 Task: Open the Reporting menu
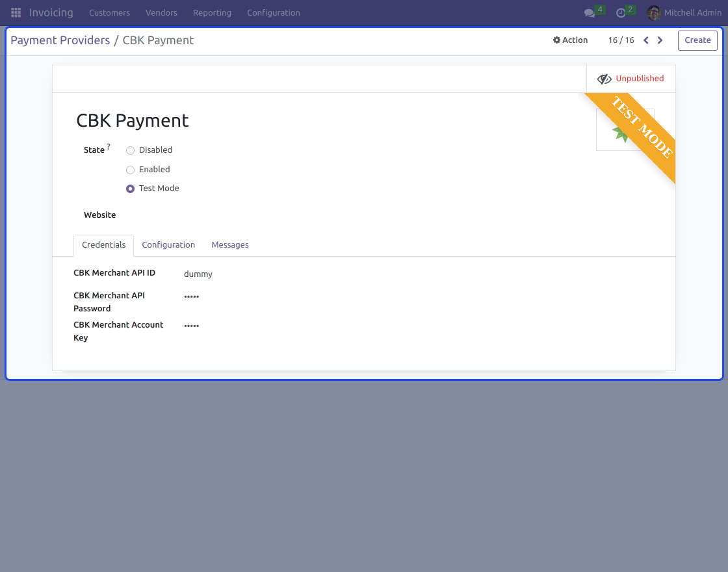click(212, 12)
